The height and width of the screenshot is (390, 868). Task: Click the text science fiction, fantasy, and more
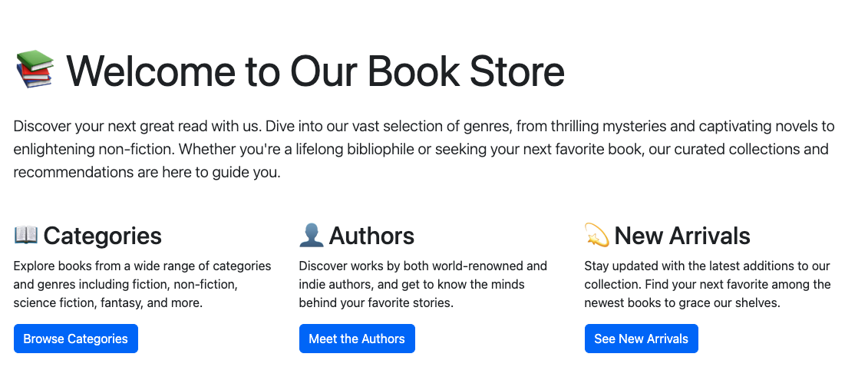point(108,303)
